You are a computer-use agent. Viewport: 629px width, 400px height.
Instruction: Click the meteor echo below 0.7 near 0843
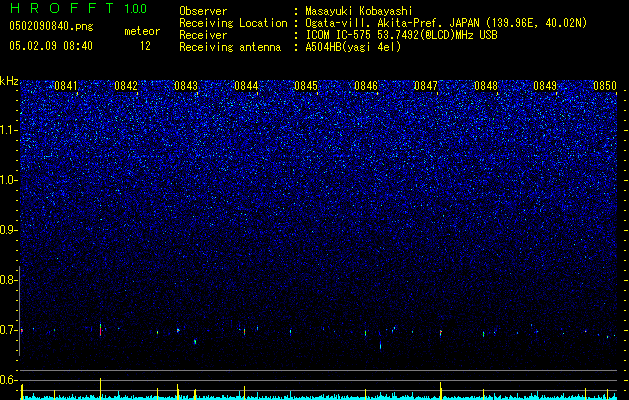[x=195, y=341]
